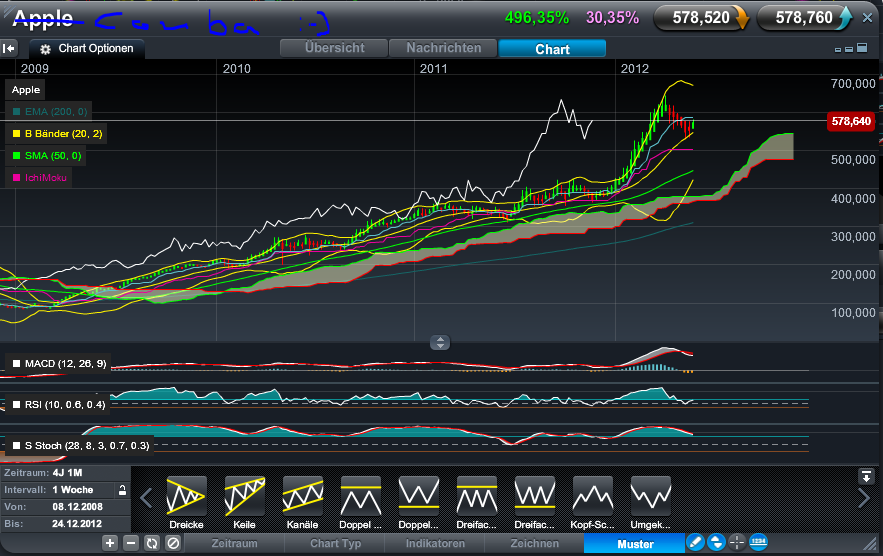This screenshot has width=883, height=556.
Task: Click the Apple series legend label
Action: tap(26, 90)
